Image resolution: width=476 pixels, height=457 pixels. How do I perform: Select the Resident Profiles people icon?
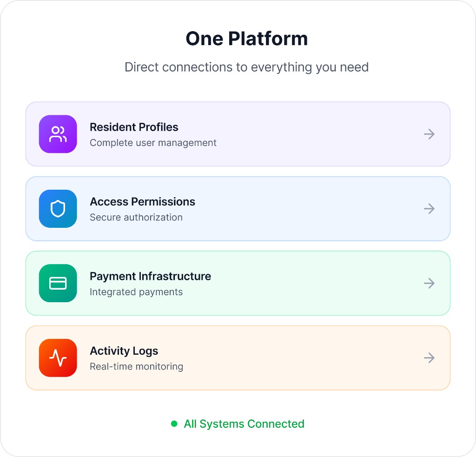point(58,134)
